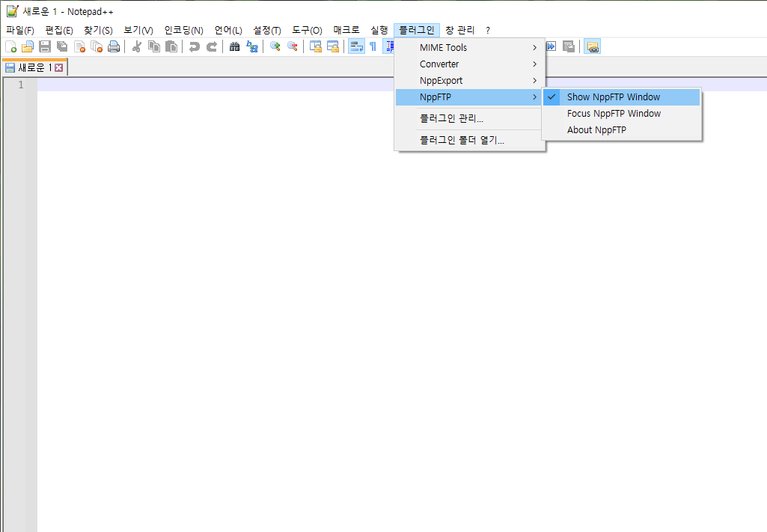Click the Cut scissors icon
This screenshot has height=532, width=767.
[x=137, y=47]
